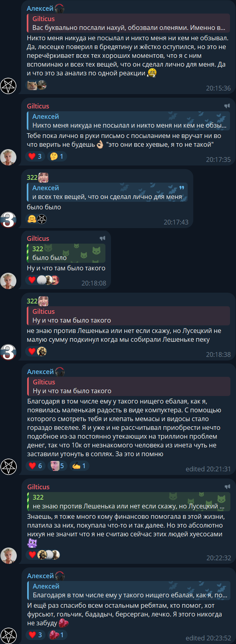236x644 pixels.
Task: Open quoted reply 'и всех тех вещей' from Алексей
Action: pos(107,192)
